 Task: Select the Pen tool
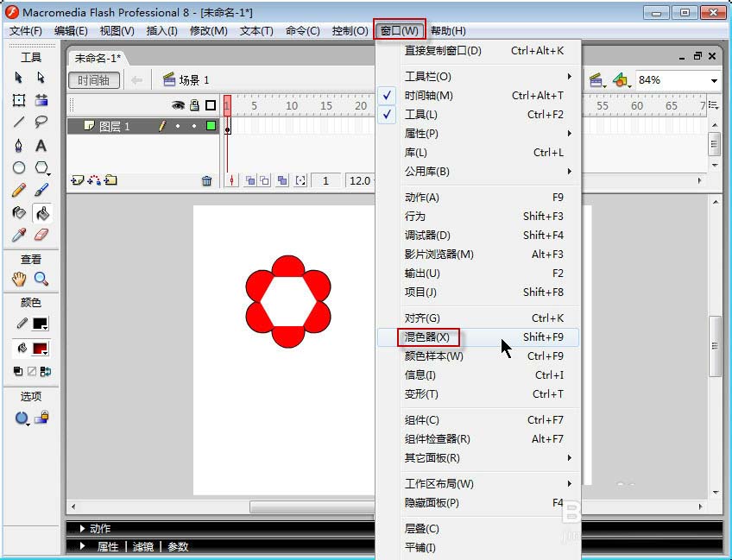(19, 145)
